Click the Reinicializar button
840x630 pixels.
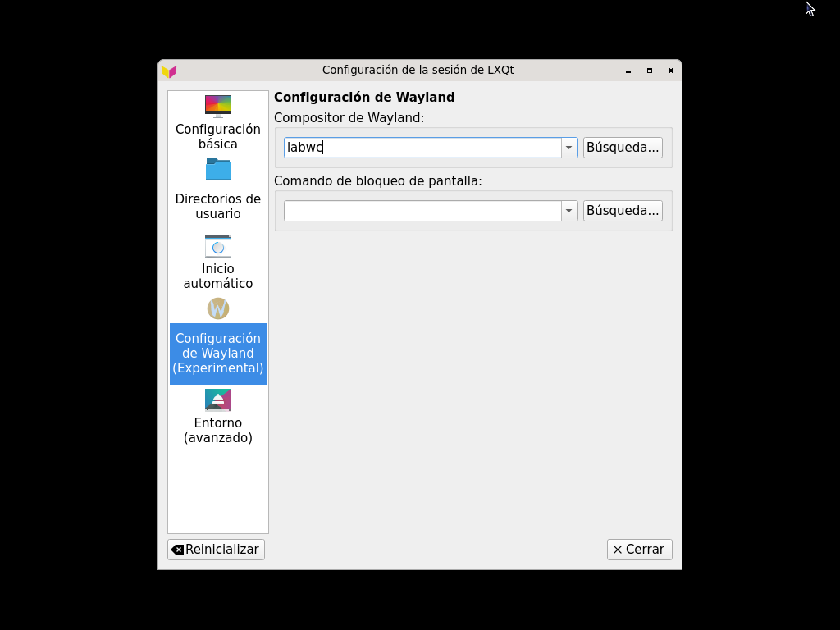(x=216, y=550)
